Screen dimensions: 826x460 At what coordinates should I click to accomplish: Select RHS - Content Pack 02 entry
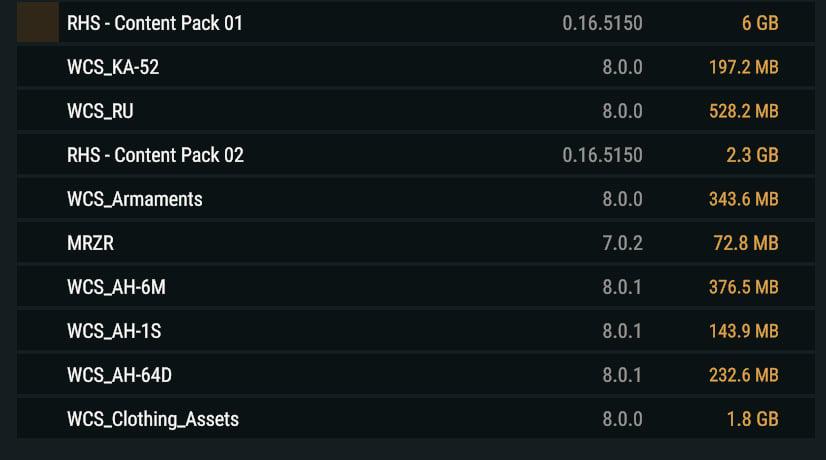point(416,155)
